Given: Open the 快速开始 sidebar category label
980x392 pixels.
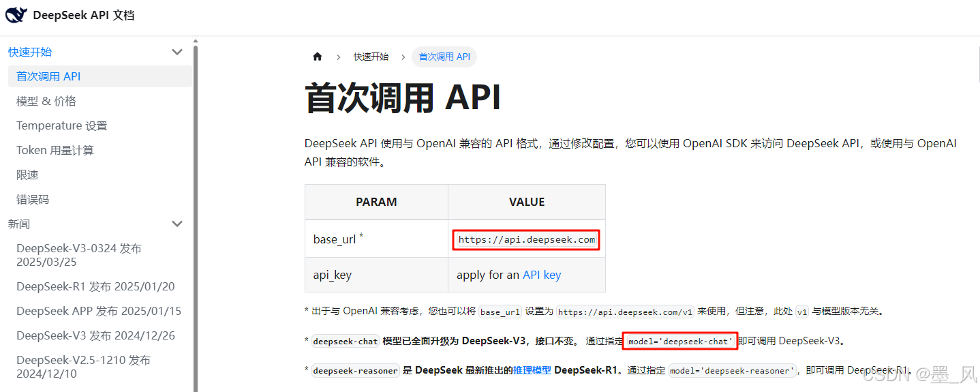Looking at the screenshot, I should 30,52.
